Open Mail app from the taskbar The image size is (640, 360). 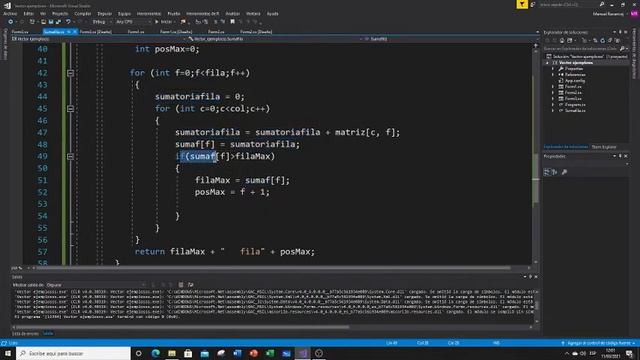204,353
